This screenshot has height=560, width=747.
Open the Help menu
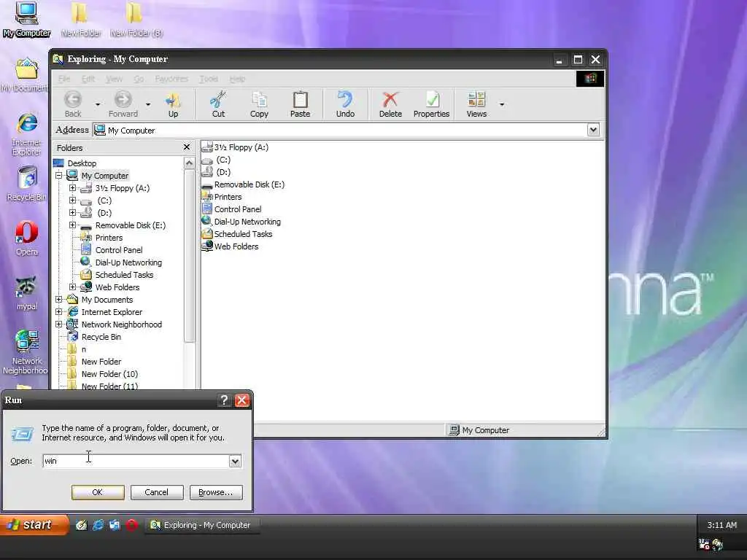coord(237,79)
